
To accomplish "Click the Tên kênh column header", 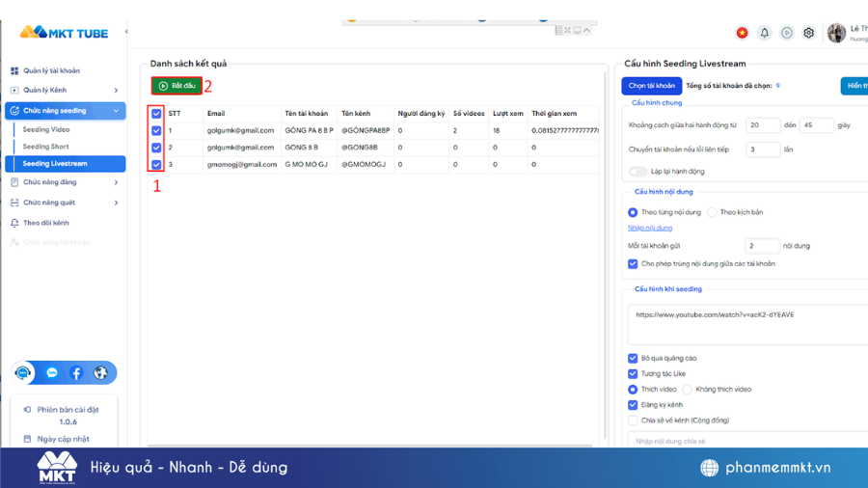I will pos(355,114).
